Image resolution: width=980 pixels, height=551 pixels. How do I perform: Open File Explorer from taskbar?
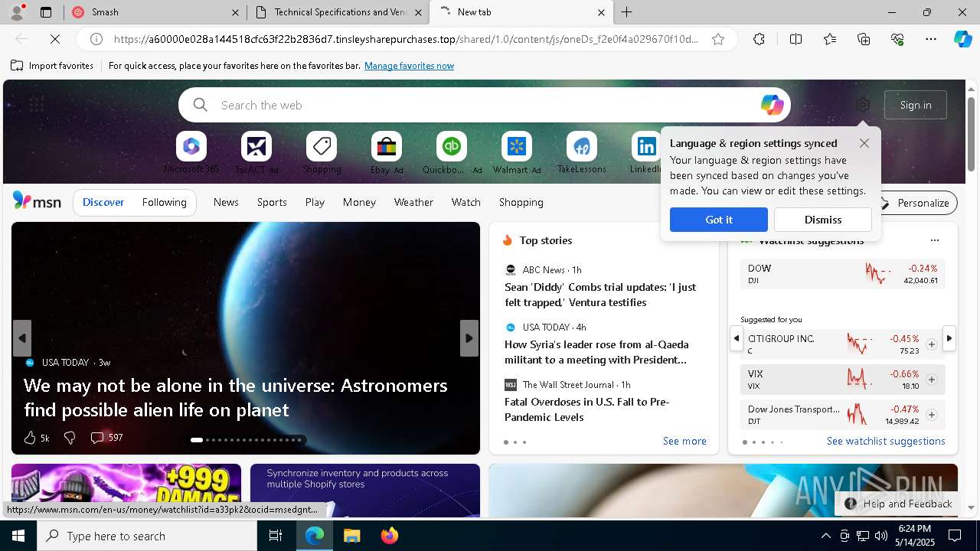(x=351, y=536)
